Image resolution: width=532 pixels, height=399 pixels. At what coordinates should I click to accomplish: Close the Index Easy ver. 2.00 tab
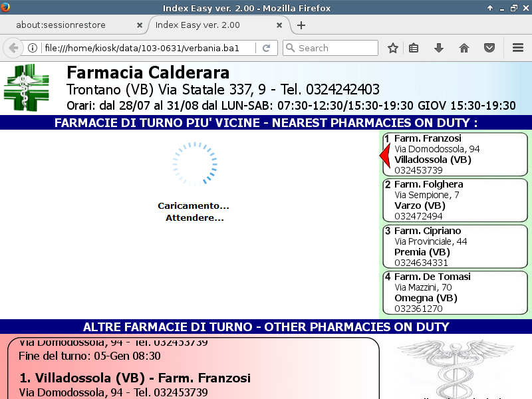280,25
